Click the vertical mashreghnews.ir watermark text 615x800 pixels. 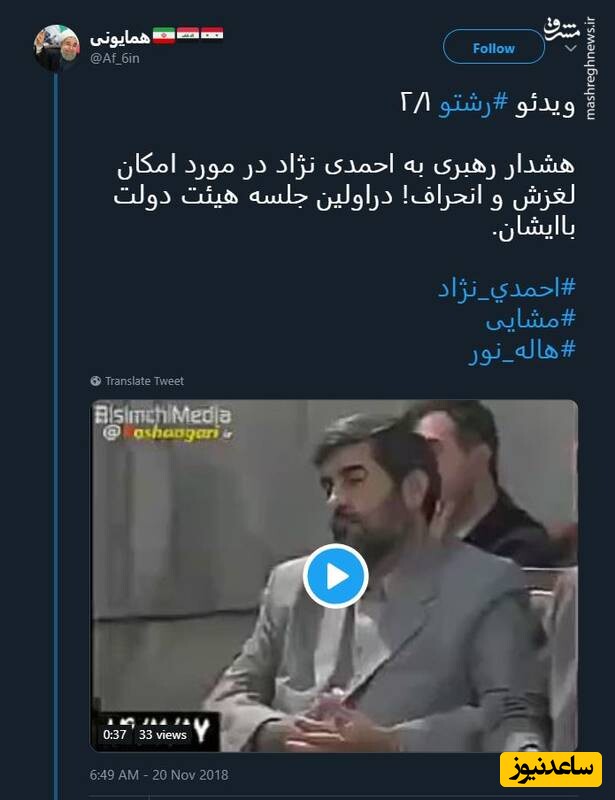coord(590,69)
